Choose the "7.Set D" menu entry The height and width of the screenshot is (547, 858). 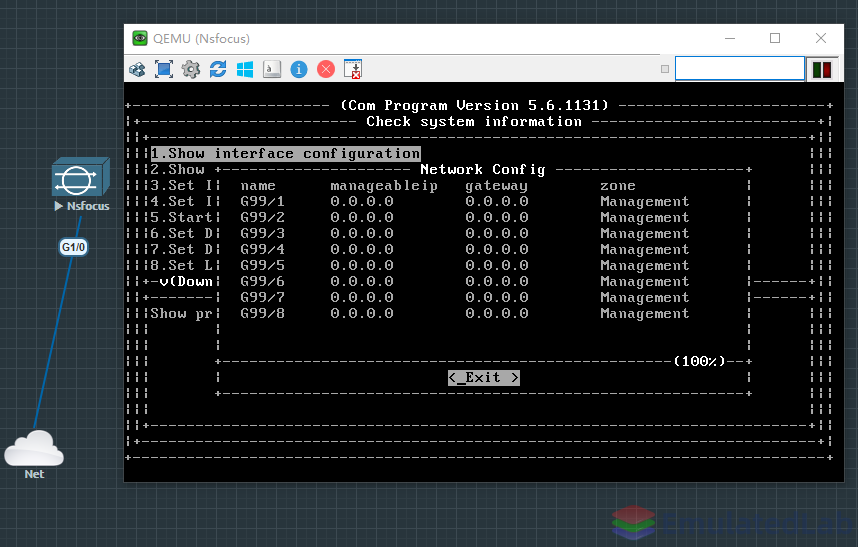(x=182, y=249)
